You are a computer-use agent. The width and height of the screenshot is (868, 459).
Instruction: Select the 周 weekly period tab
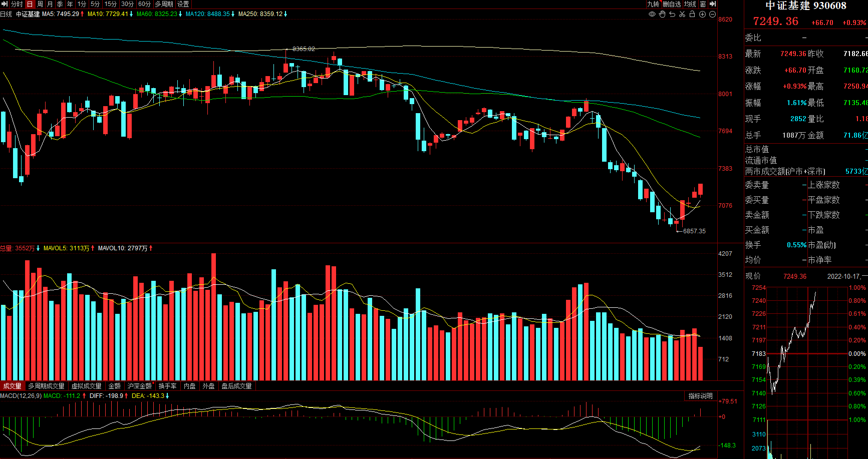pyautogui.click(x=40, y=4)
